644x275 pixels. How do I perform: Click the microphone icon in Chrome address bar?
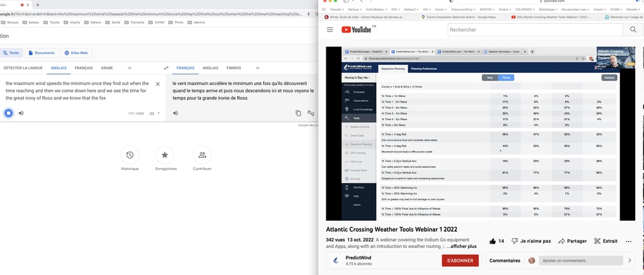coord(308,14)
